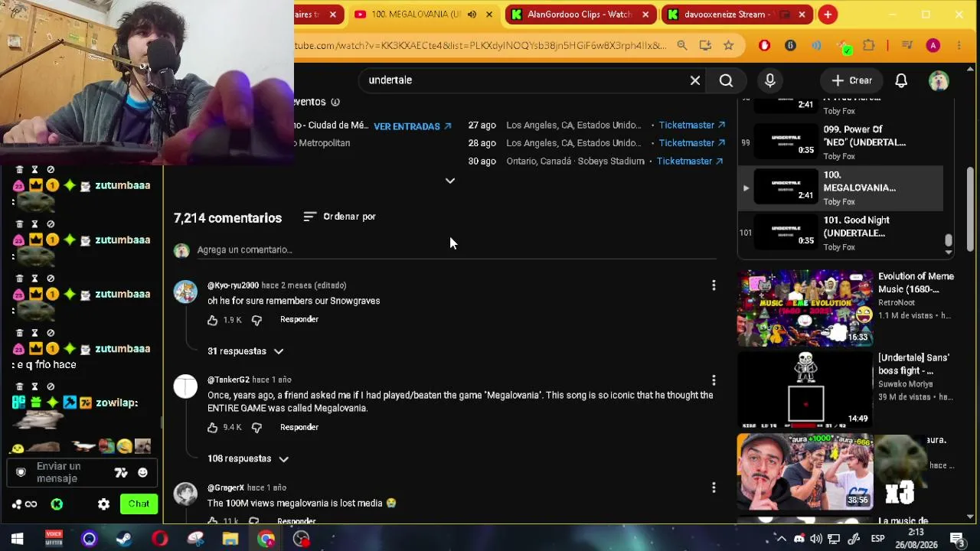Open Chrome media controls icon
Viewport: 980px width, 551px height.
pyautogui.click(x=907, y=46)
